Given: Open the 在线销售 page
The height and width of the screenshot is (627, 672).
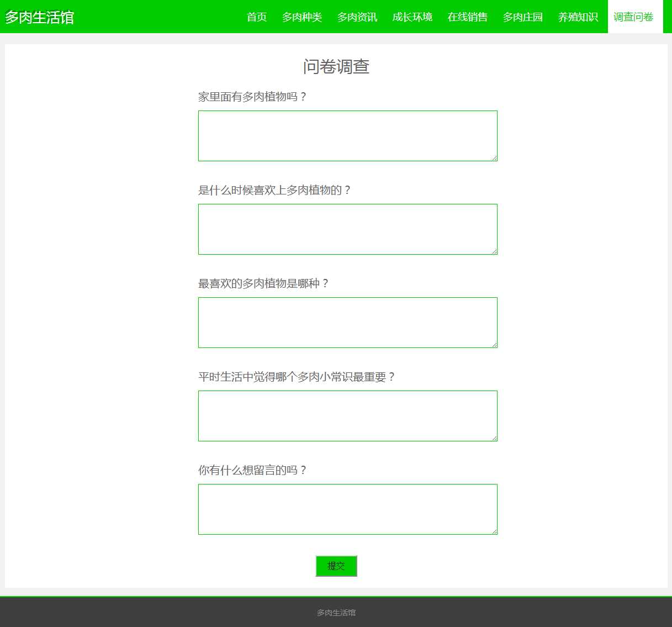Looking at the screenshot, I should (468, 17).
